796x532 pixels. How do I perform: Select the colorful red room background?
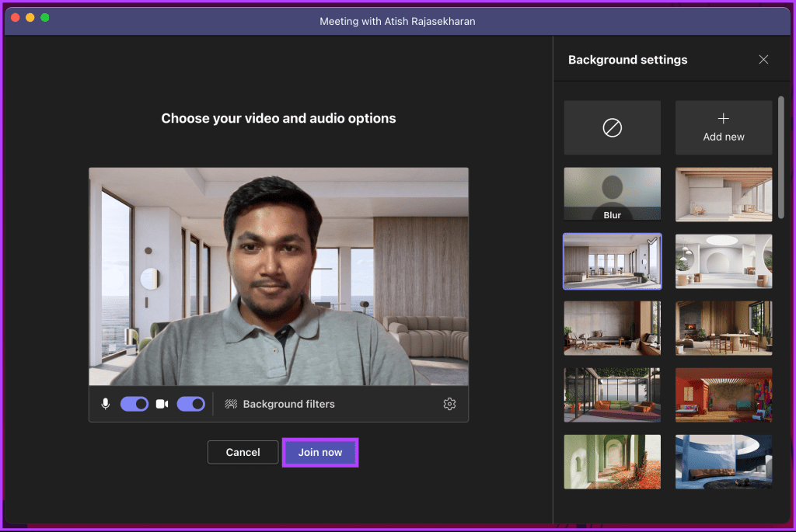(x=723, y=395)
